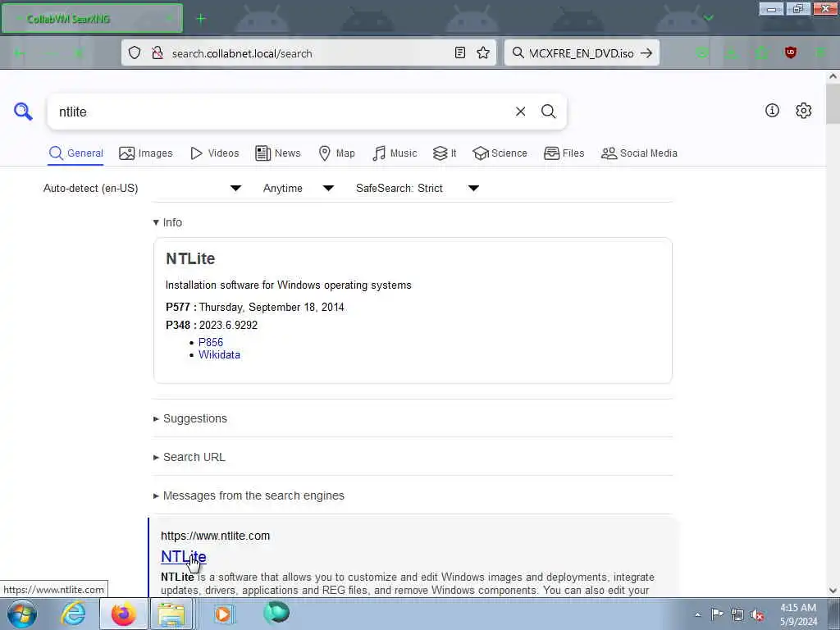This screenshot has height=630, width=840.
Task: Collapse the Info section
Action: (167, 222)
